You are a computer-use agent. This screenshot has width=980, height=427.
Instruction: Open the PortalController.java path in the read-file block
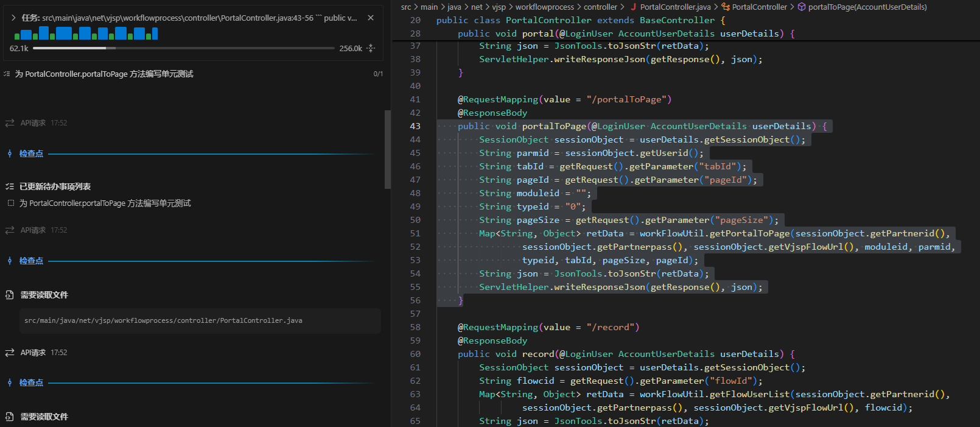pyautogui.click(x=163, y=320)
